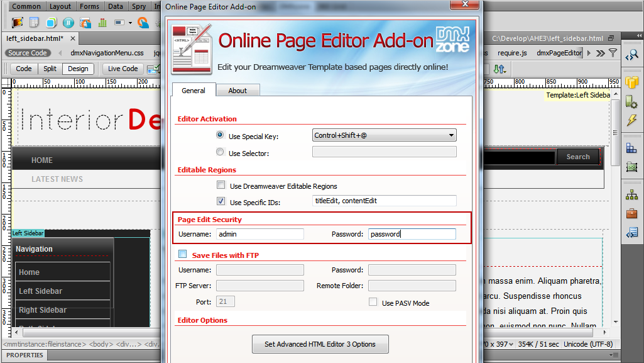Click the round teal pause icon
This screenshot has height=363, width=644.
pyautogui.click(x=68, y=22)
